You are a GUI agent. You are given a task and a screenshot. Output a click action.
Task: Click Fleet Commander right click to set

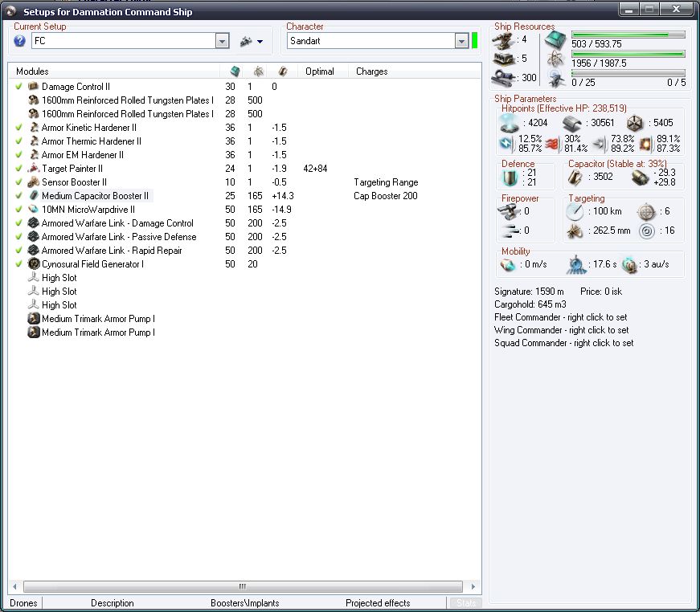(x=561, y=317)
